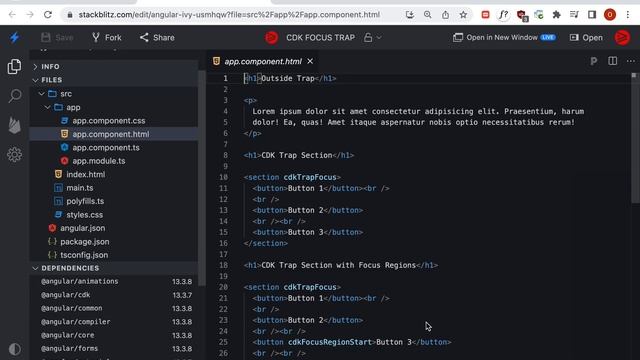The image size is (640, 360).
Task: Open the user avatar in StackBlitz header
Action: click(x=622, y=38)
